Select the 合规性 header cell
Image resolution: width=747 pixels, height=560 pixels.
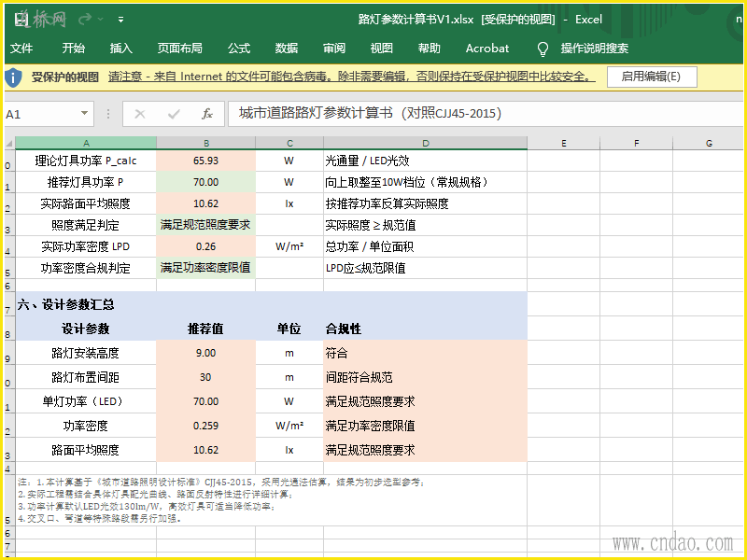(426, 329)
